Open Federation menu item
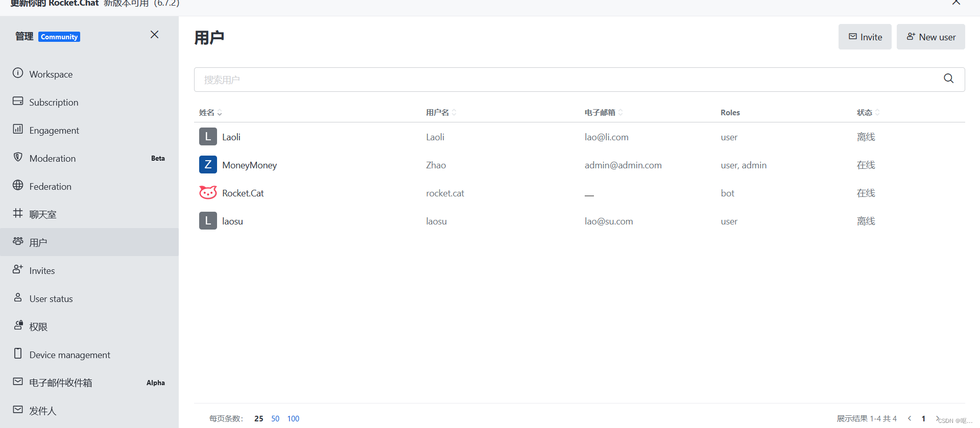 coord(89,186)
